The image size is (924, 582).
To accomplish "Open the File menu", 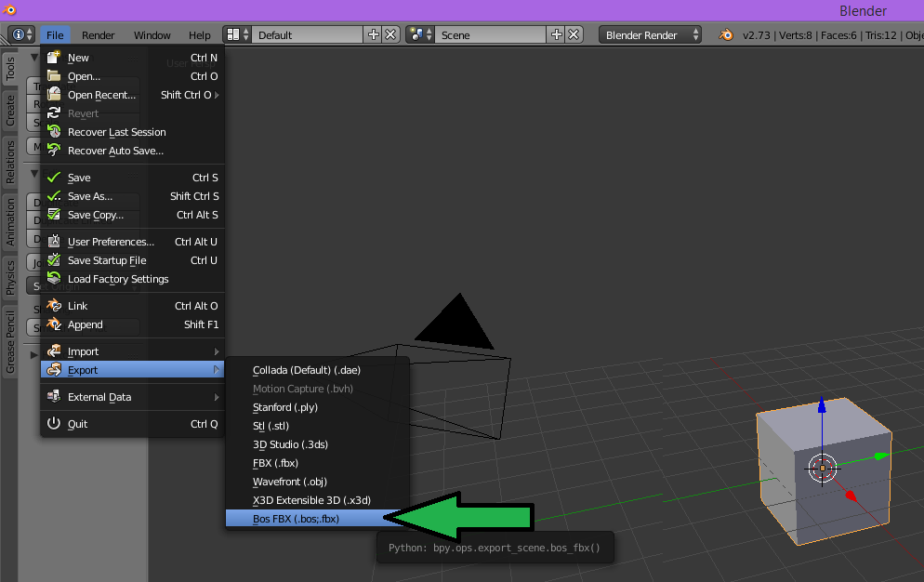I will pos(55,35).
